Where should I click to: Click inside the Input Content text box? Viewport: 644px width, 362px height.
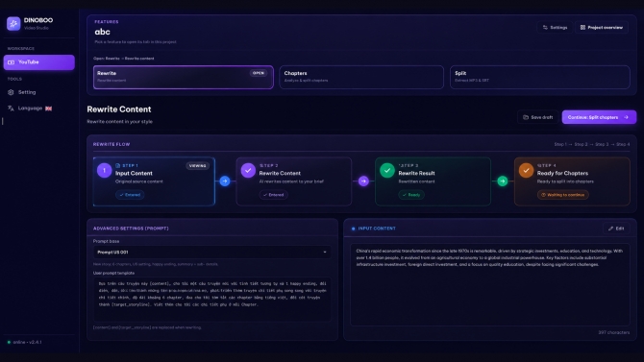(x=490, y=285)
